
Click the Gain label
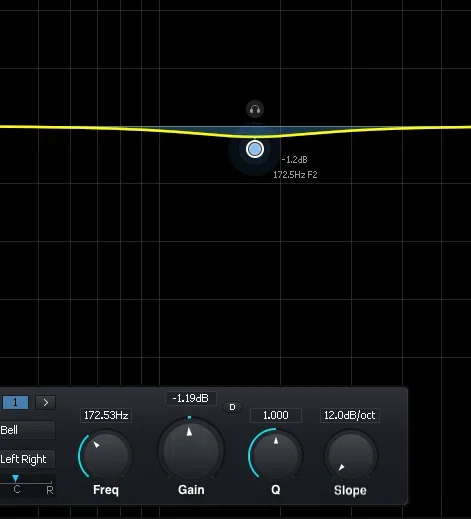[191, 490]
